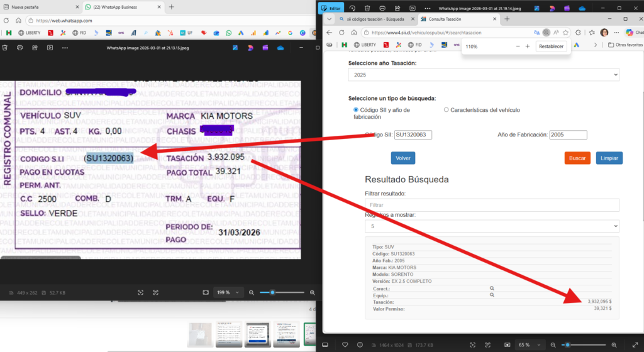Click the translate icon in the SII address bar
The width and height of the screenshot is (644, 352).
tap(536, 33)
